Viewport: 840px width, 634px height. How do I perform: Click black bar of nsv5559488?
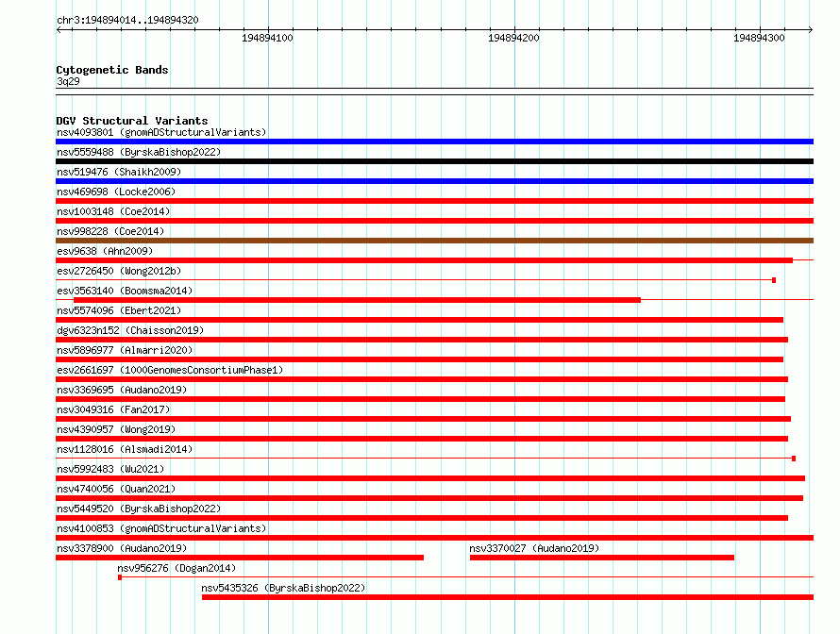[434, 161]
